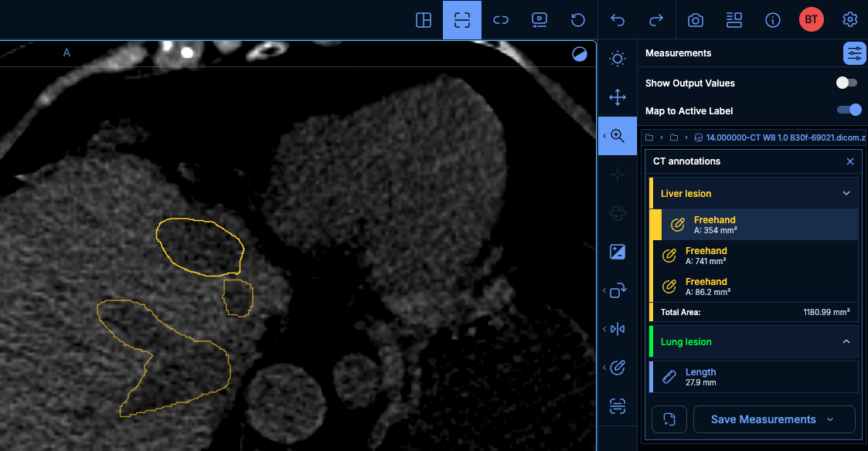Click the info circle icon
Viewport: 868px width, 451px height.
772,20
